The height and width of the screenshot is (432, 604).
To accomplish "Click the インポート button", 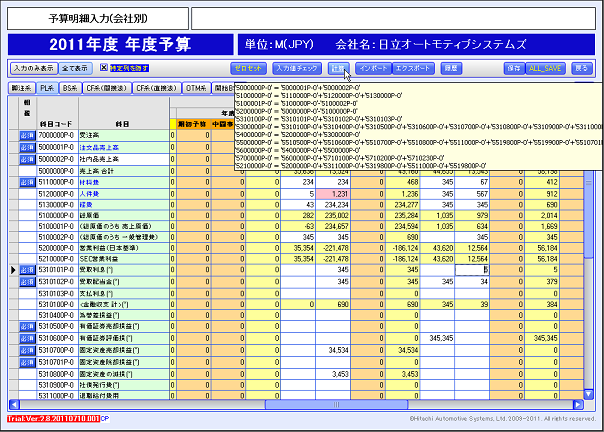I will pyautogui.click(x=373, y=68).
